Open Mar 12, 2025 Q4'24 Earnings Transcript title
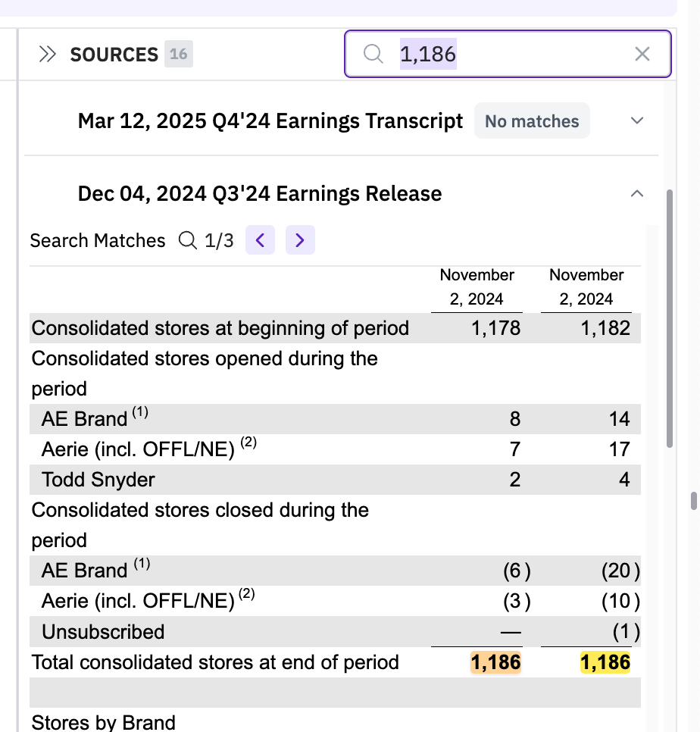 pyautogui.click(x=270, y=121)
